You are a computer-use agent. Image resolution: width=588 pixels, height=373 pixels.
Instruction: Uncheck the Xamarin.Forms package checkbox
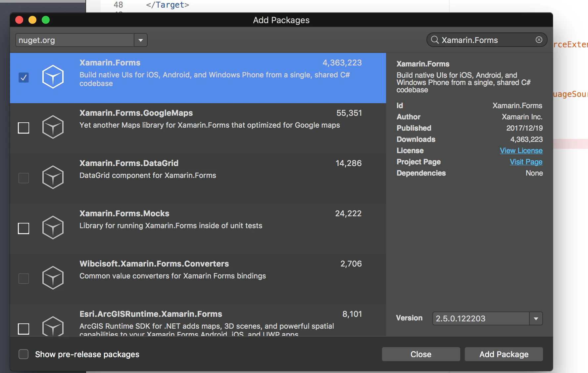click(24, 78)
